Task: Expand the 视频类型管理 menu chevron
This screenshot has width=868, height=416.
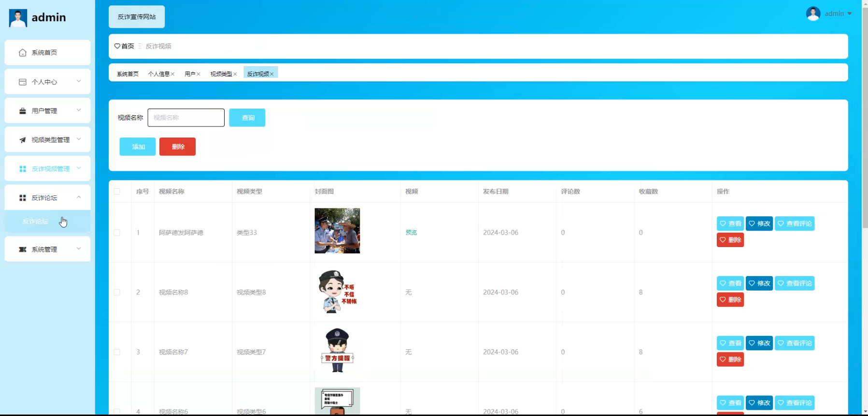Action: [79, 139]
